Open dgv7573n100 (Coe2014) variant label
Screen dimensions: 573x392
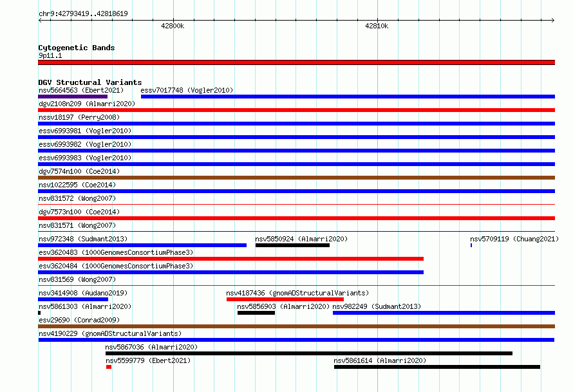pos(79,212)
